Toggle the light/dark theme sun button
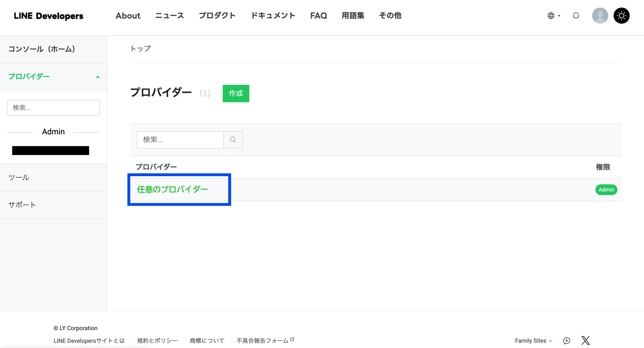The image size is (644, 348). point(621,16)
